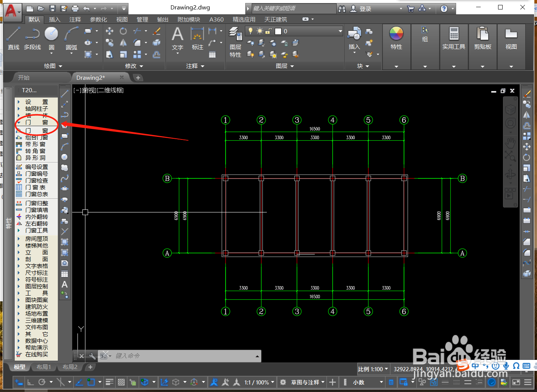This screenshot has width=537, height=392.
Task: Choose the Rotate tool in the Modify panel
Action: [123, 31]
